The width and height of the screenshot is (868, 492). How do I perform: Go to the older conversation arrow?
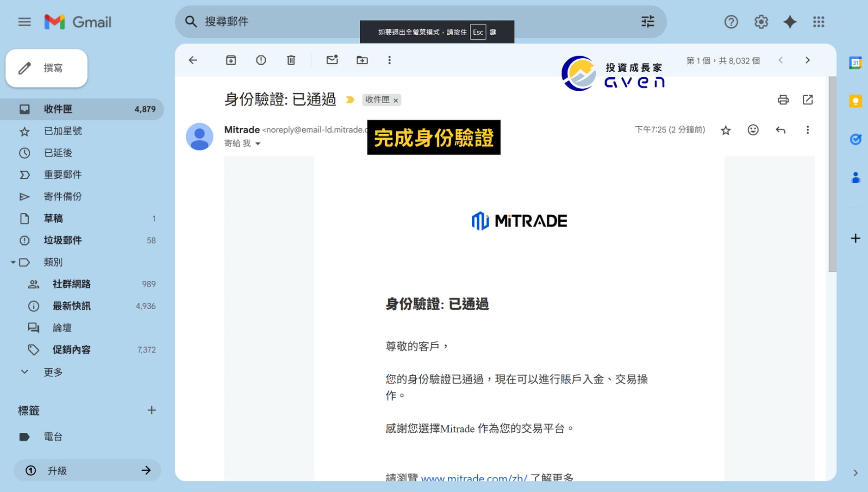(808, 60)
